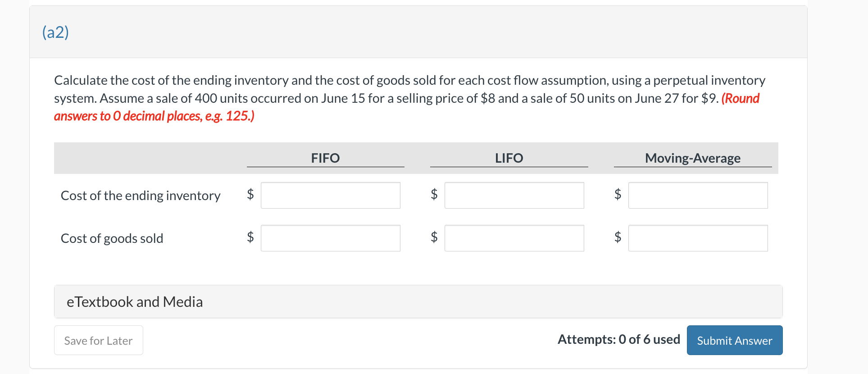The image size is (868, 374).
Task: Click the Cost of goods sold label
Action: pos(112,238)
